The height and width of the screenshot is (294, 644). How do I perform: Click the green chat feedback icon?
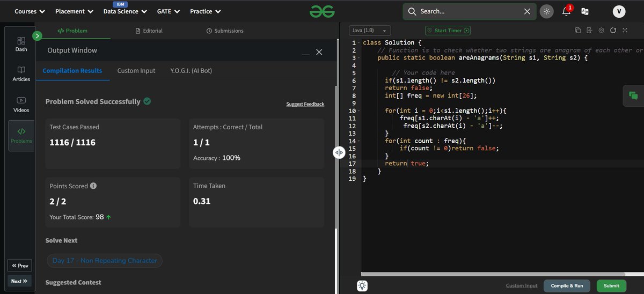[x=634, y=95]
